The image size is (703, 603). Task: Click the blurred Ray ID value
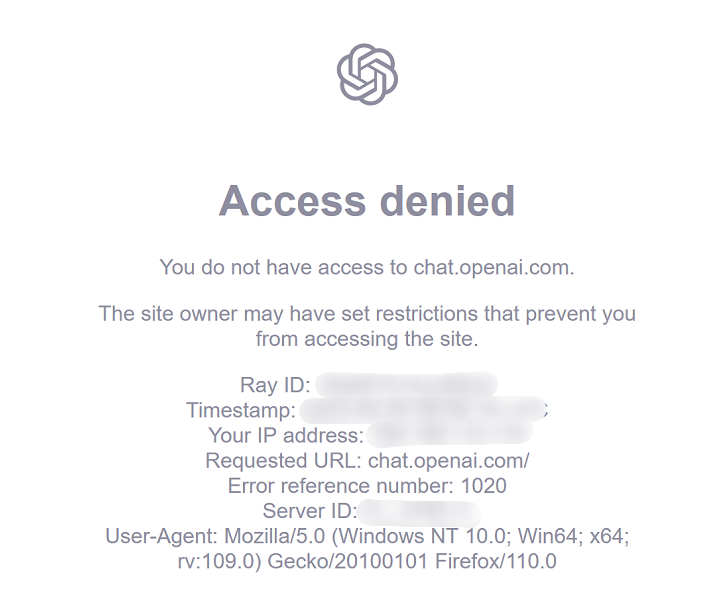[405, 385]
